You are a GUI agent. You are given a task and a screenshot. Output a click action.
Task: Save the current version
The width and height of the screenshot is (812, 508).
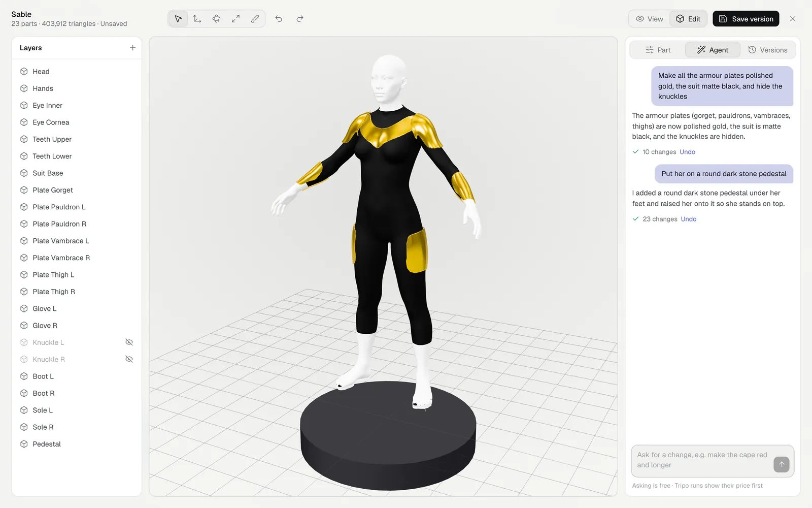coord(746,19)
